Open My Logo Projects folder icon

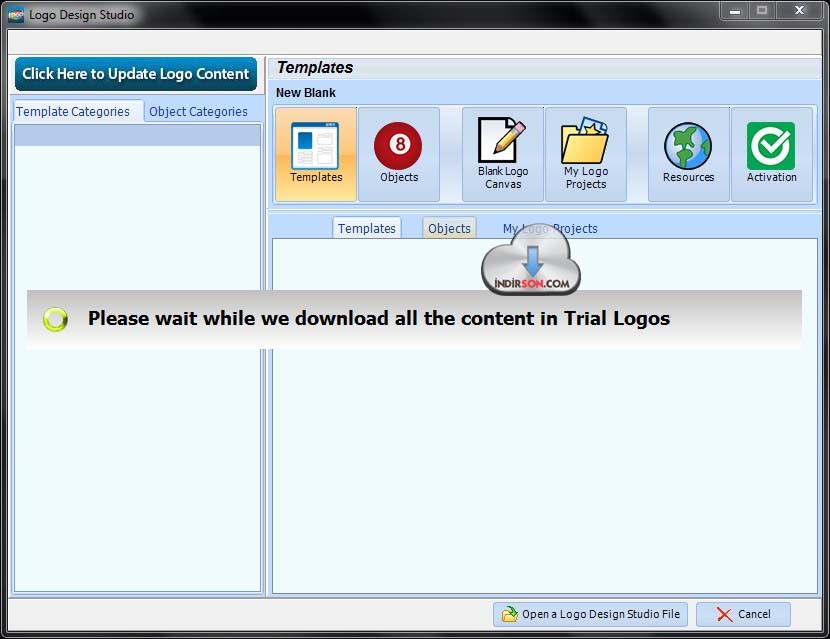click(x=585, y=154)
